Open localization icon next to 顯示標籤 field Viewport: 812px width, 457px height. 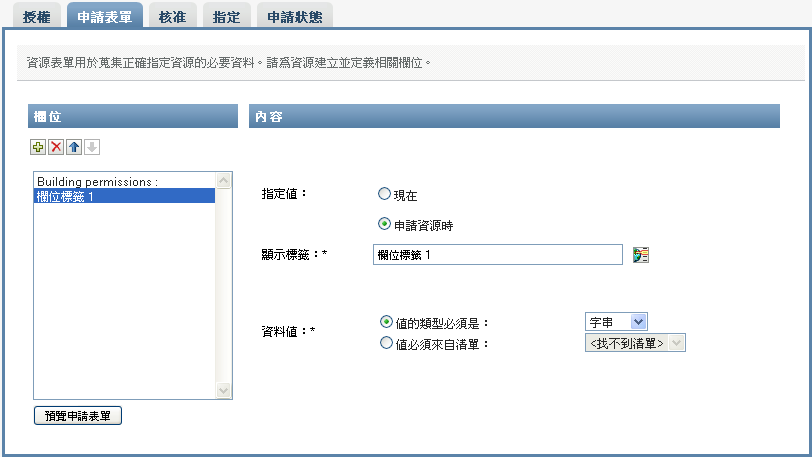point(641,255)
